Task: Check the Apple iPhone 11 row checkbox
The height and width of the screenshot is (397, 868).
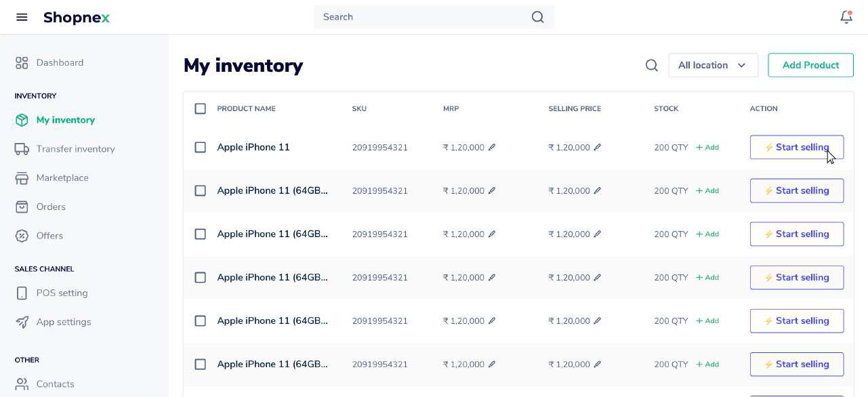Action: (200, 147)
